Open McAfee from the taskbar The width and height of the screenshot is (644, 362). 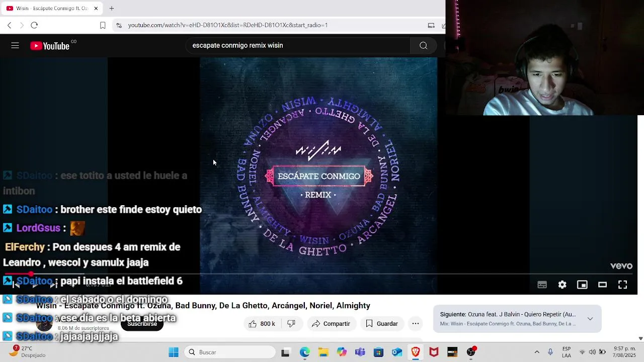coord(434,352)
